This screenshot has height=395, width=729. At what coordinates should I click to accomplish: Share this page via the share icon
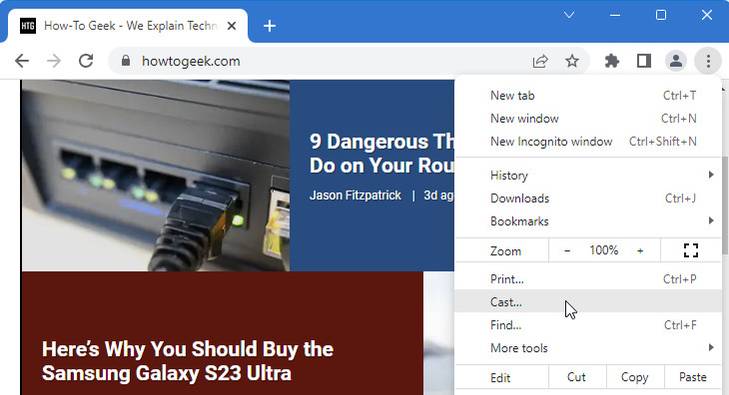540,61
